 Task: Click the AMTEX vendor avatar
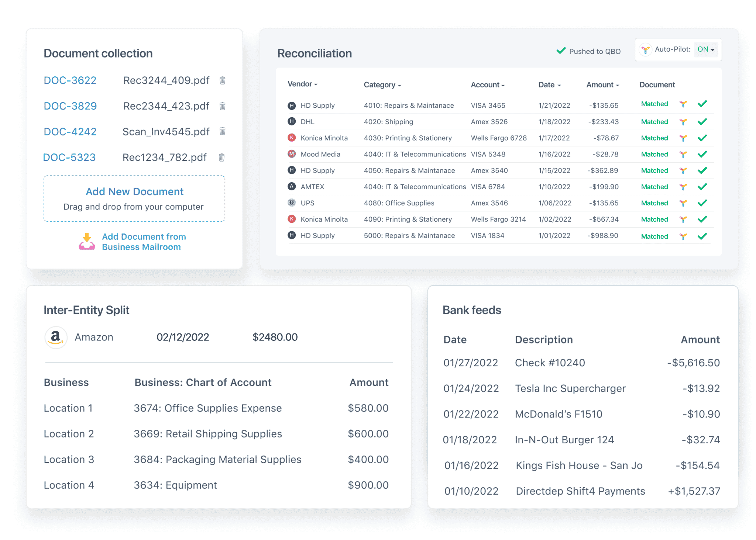[292, 186]
